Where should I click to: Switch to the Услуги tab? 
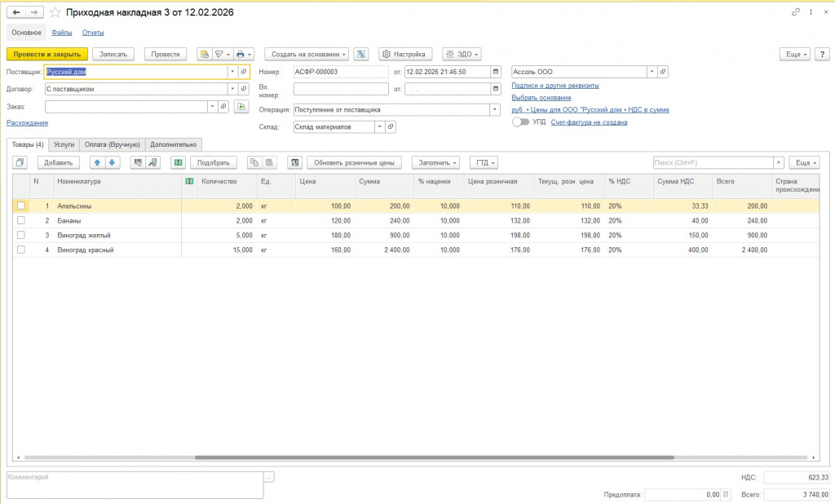click(x=64, y=144)
